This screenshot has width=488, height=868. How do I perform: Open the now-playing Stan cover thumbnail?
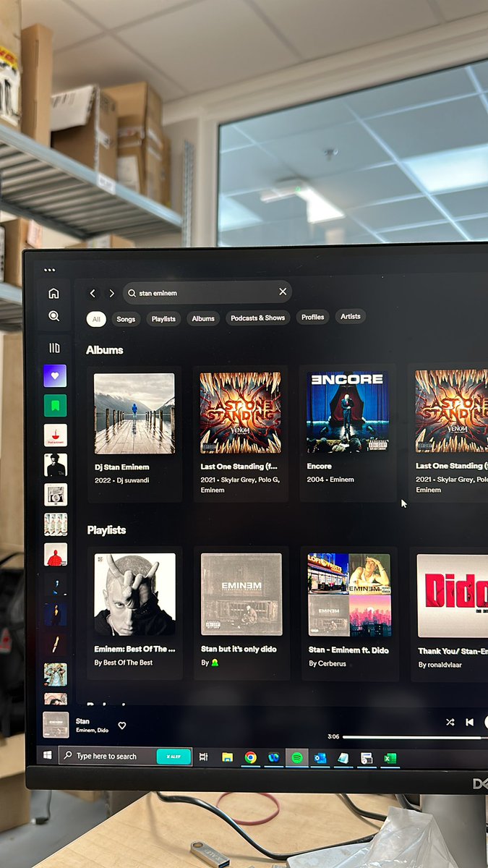point(56,725)
